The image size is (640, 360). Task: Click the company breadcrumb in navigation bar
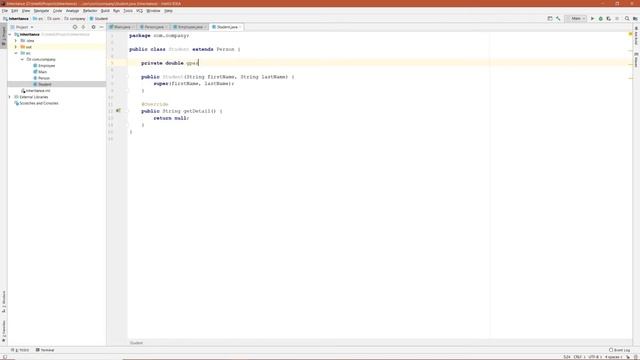(x=75, y=19)
